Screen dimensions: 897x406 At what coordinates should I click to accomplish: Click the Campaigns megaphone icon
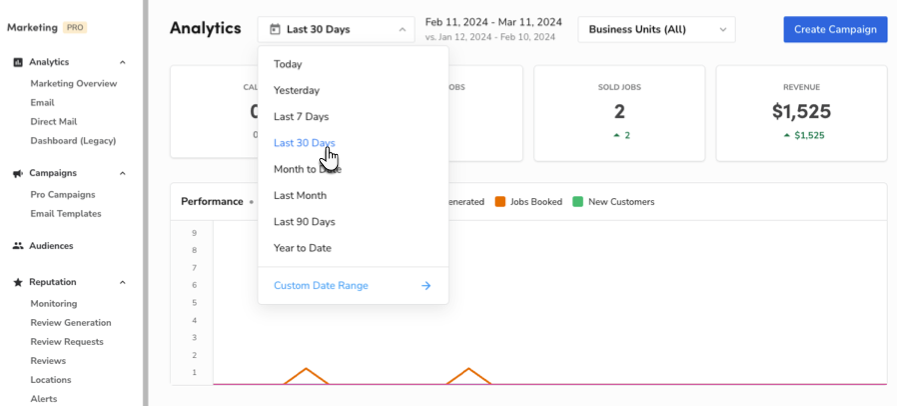[18, 173]
